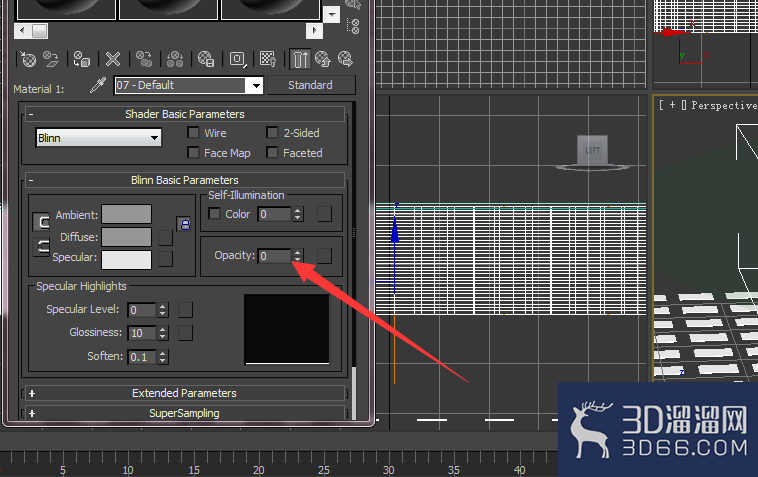Click the Specular color swatch

click(127, 260)
